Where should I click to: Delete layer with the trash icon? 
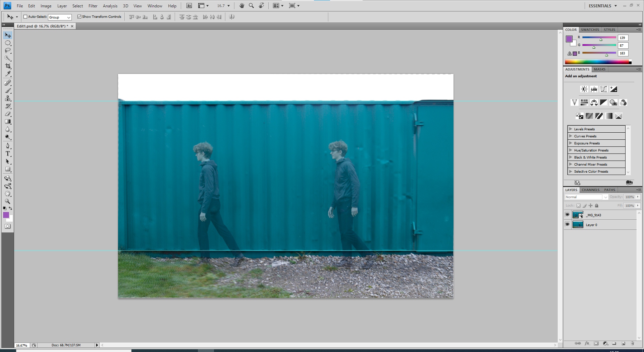point(632,343)
